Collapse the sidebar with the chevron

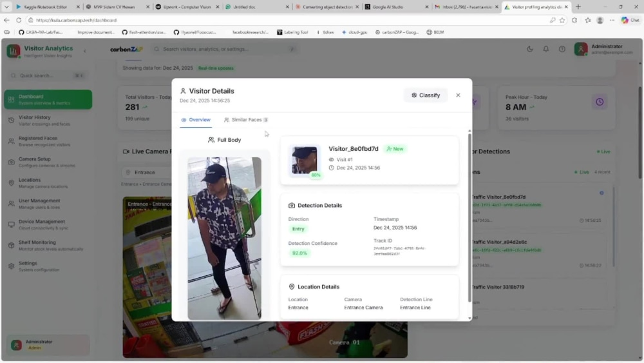click(x=85, y=51)
